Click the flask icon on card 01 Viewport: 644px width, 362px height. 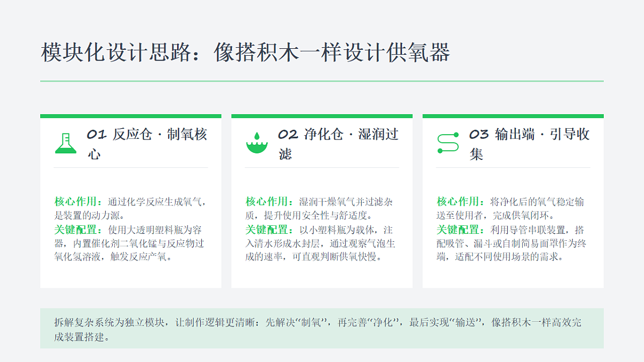pyautogui.click(x=66, y=143)
